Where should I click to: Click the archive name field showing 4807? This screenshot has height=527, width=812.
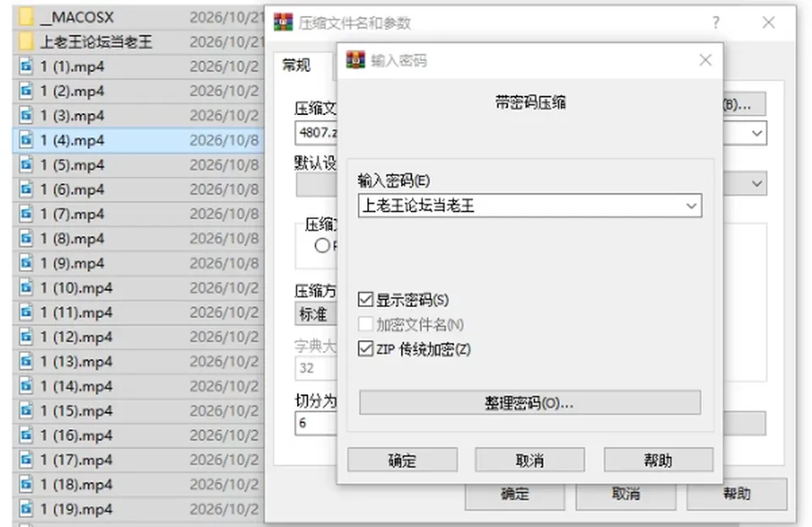click(x=315, y=133)
